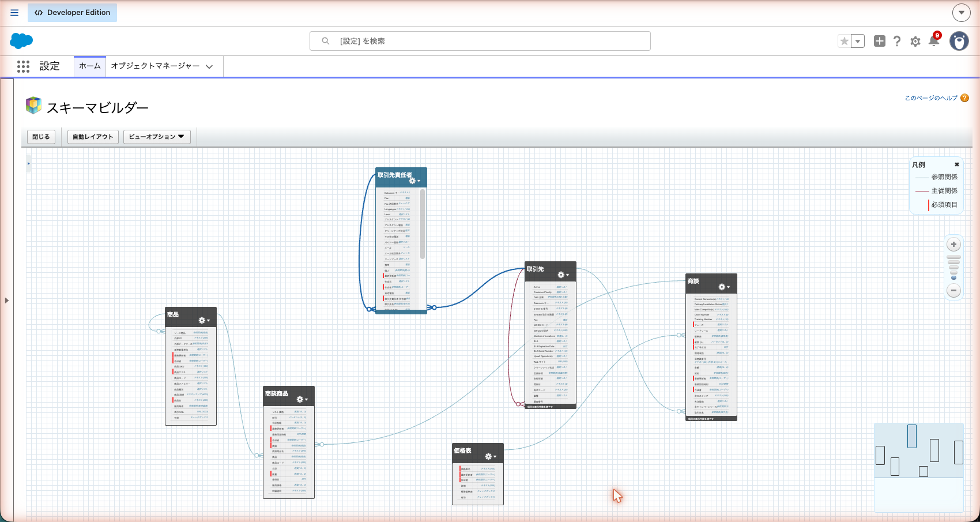Click the schema minimap overview
980x522 pixels.
point(919,467)
